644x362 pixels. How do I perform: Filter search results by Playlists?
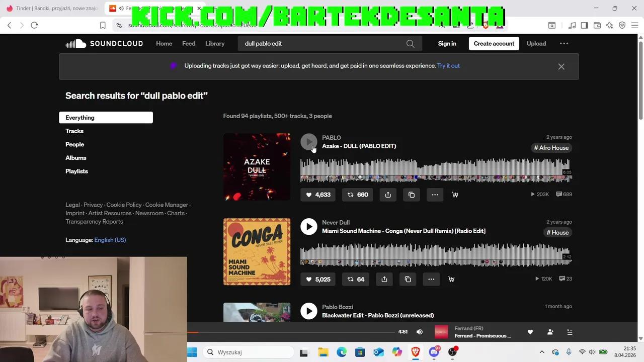[x=76, y=171]
